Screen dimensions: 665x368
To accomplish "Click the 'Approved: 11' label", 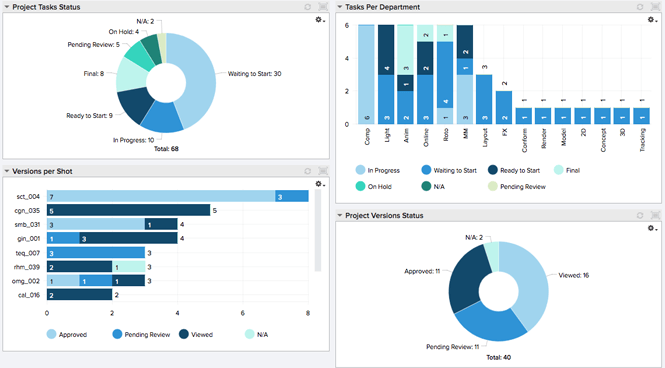I will tap(422, 271).
